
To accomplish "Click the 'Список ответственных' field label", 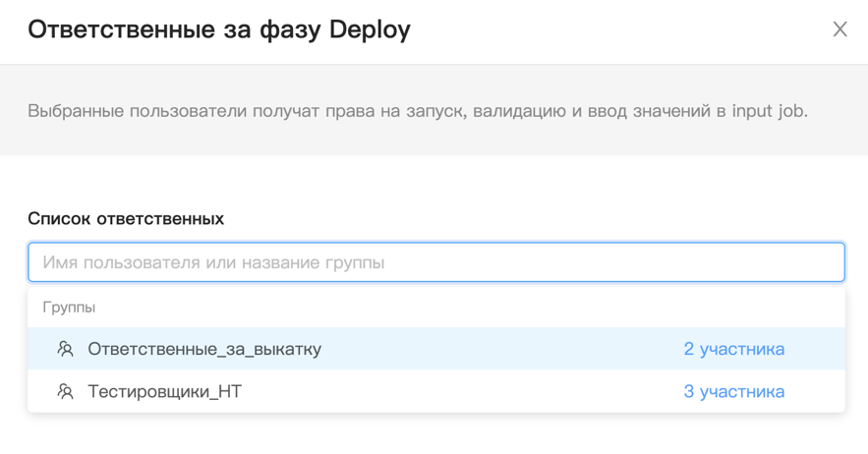I will 126,218.
